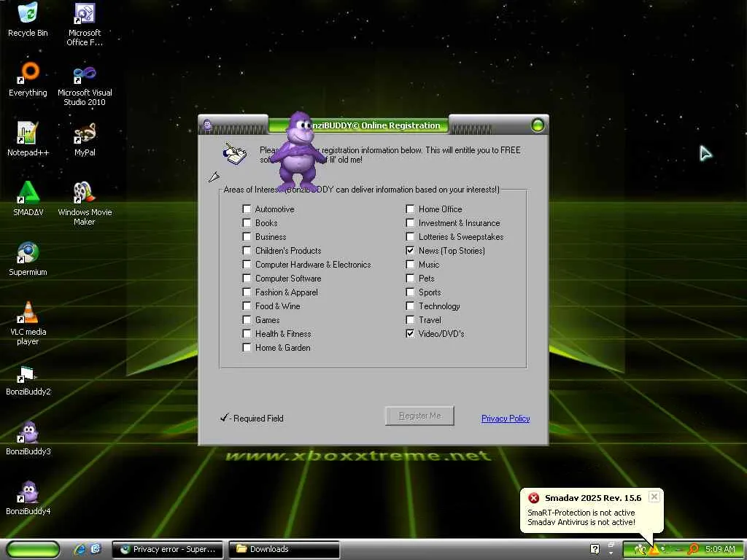747x560 pixels.
Task: Tick the Home Office checkbox
Action: (410, 209)
